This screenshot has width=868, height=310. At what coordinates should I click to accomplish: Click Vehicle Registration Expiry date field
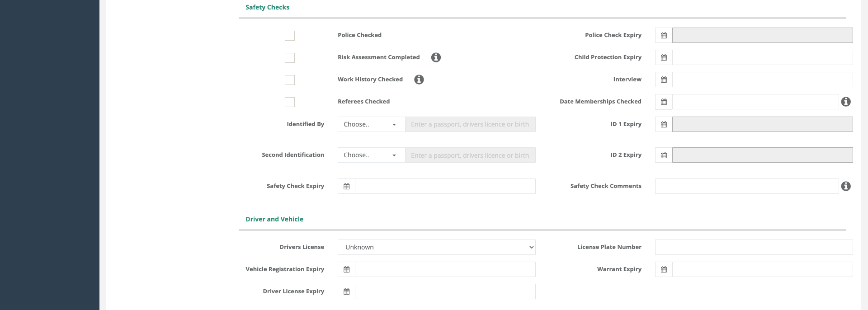click(445, 269)
